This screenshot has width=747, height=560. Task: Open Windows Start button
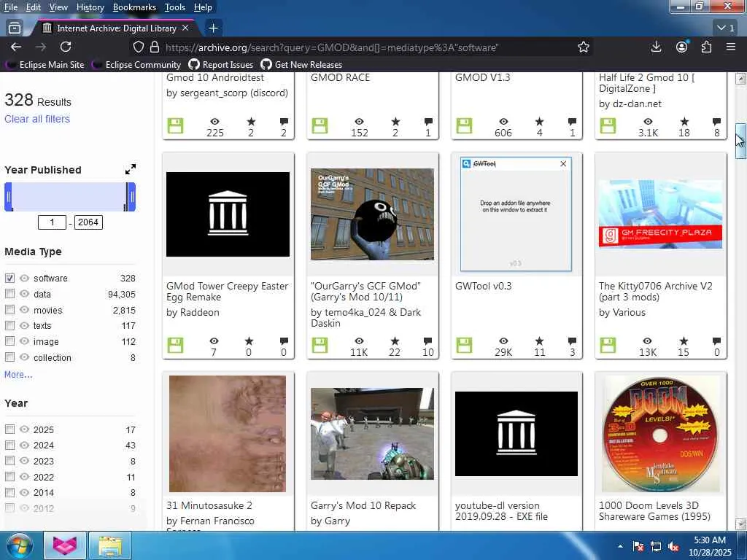click(x=18, y=546)
